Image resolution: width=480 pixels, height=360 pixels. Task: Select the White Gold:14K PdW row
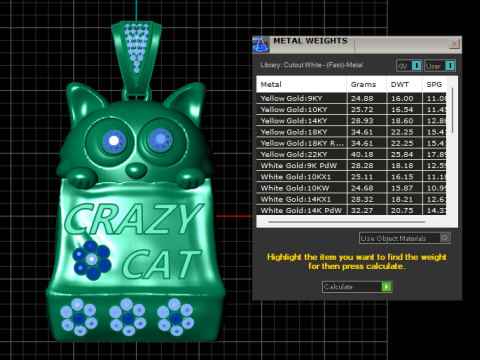351,210
